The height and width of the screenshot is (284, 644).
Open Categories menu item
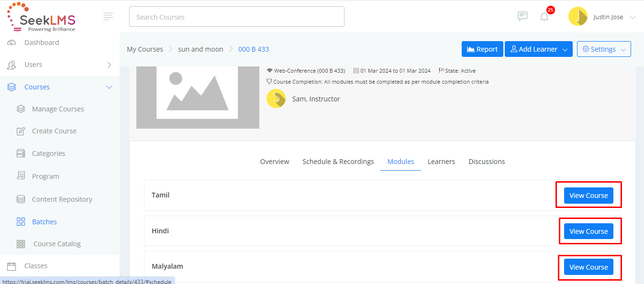[48, 153]
